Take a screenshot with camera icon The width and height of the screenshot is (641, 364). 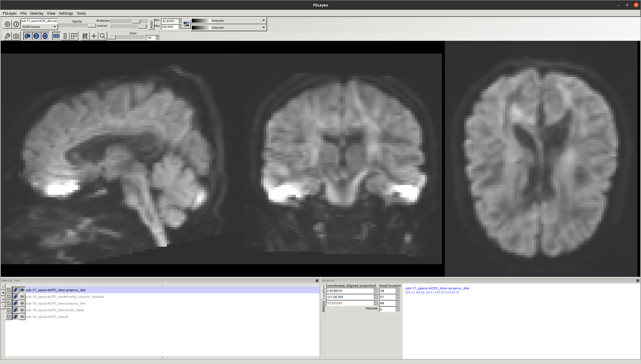pos(16,36)
